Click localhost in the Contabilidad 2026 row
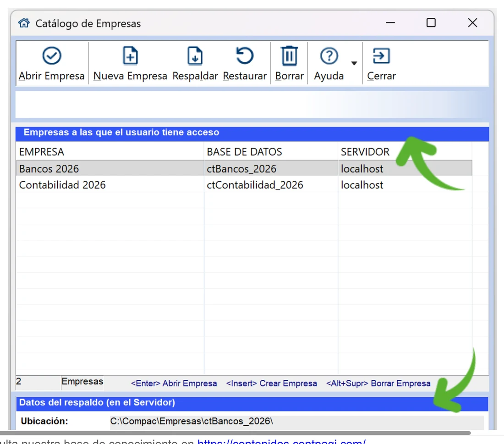Screen dimensions: 504x444 pyautogui.click(x=362, y=185)
